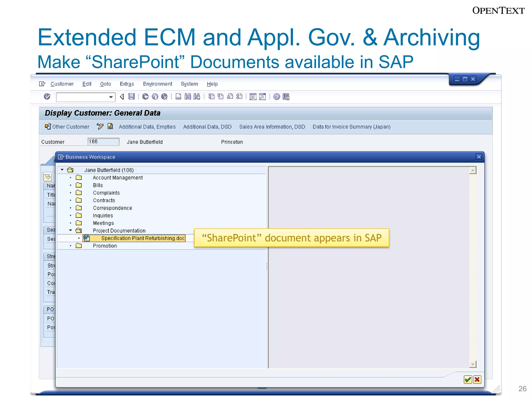Click the Find Next binoculars-plus icon

(197, 97)
